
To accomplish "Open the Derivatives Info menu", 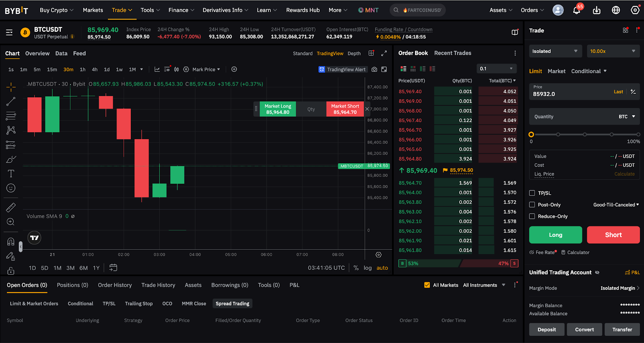I will click(225, 10).
